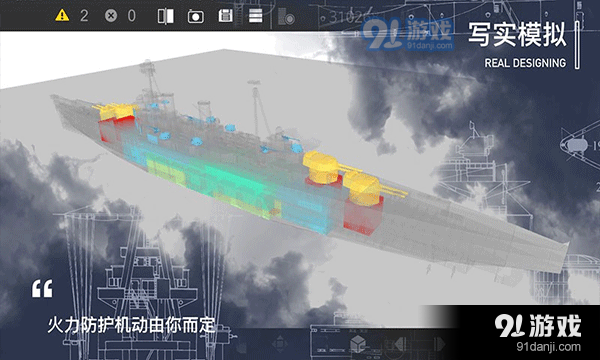Image resolution: width=600 pixels, height=360 pixels.
Task: Click the right step arrow icon
Action: point(439,344)
